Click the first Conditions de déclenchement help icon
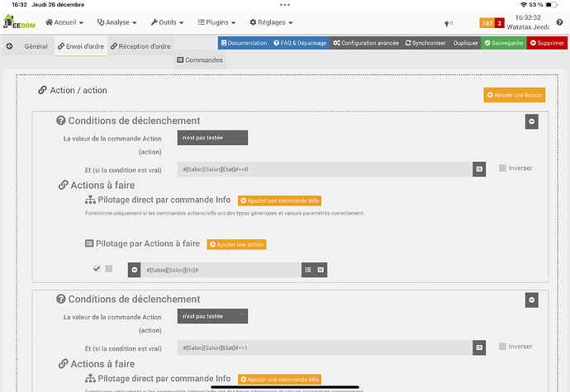 click(60, 120)
